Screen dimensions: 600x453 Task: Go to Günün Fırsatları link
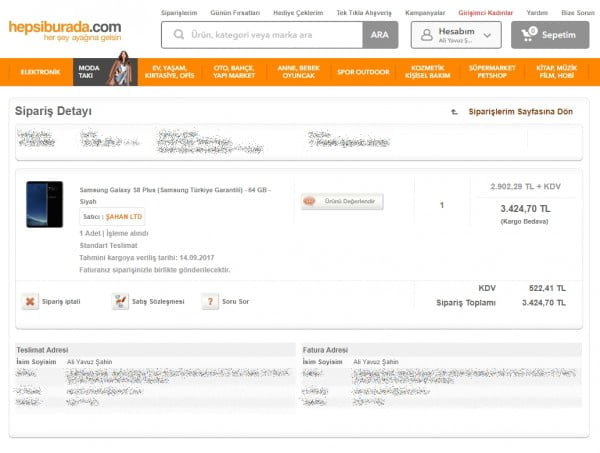pos(237,13)
